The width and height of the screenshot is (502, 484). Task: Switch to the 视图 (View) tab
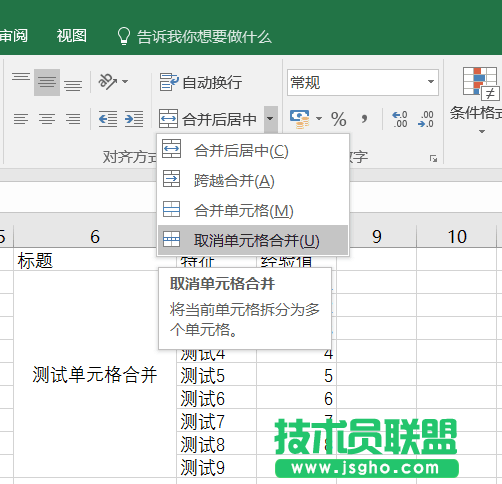click(71, 36)
